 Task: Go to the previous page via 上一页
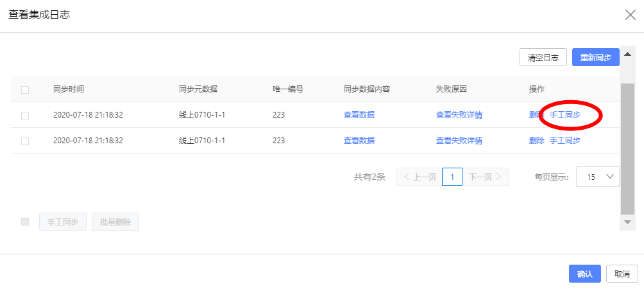pos(419,177)
